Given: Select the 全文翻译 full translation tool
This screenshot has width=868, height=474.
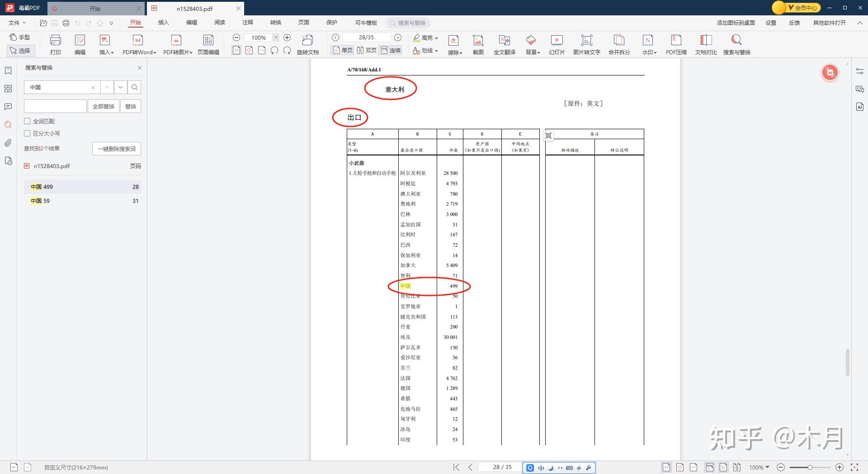Looking at the screenshot, I should click(x=505, y=44).
